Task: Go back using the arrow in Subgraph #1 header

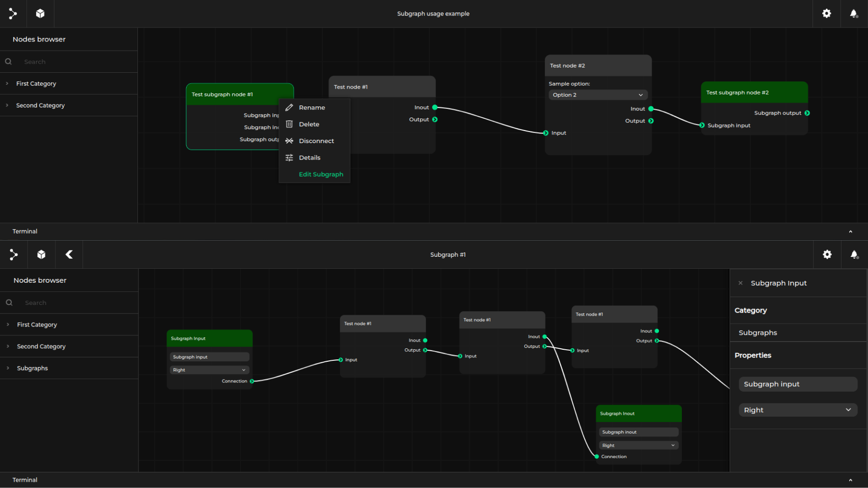Action: [69, 254]
